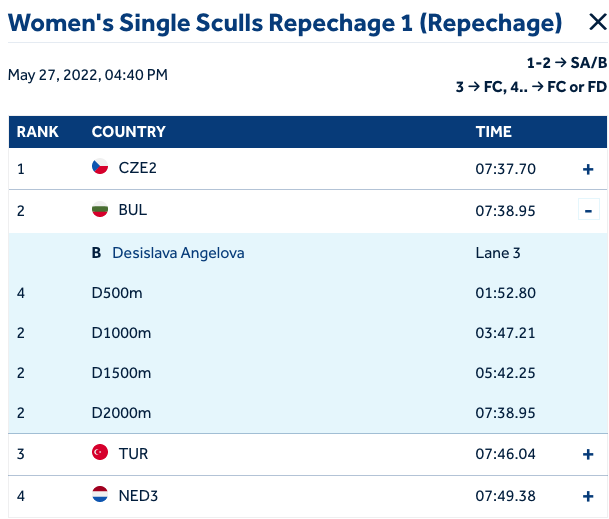Collapse the BUL row details

point(588,211)
